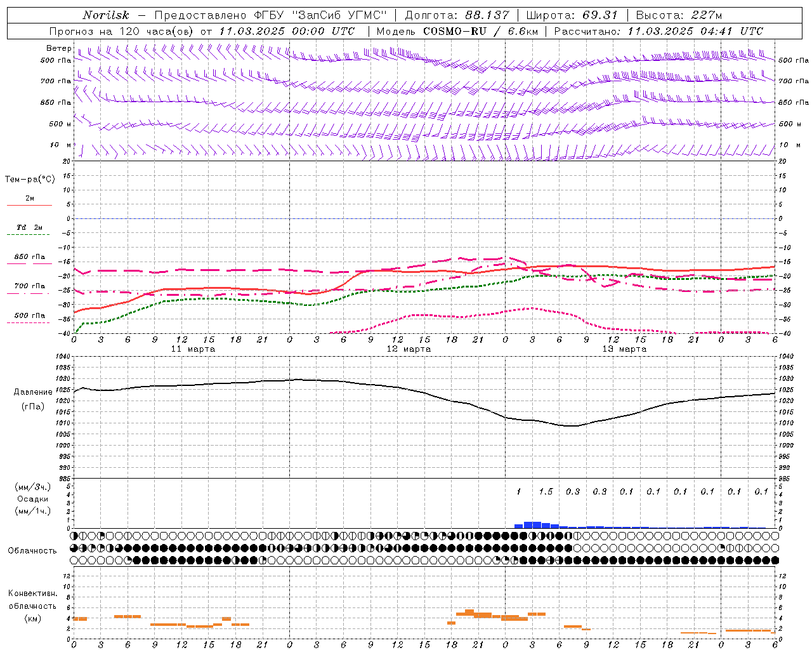The width and height of the screenshot is (812, 650).
Task: Select the longitude value 'Долгота: 88.137'
Action: pyautogui.click(x=456, y=15)
